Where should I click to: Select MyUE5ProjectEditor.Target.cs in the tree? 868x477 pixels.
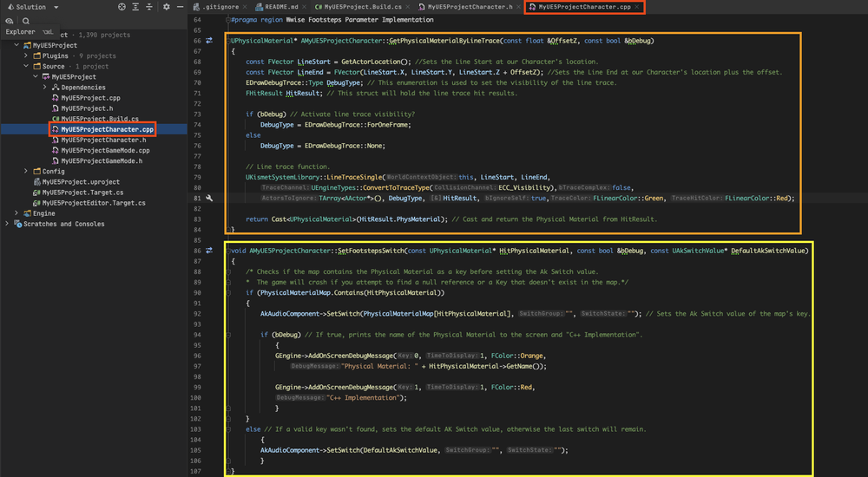94,203
